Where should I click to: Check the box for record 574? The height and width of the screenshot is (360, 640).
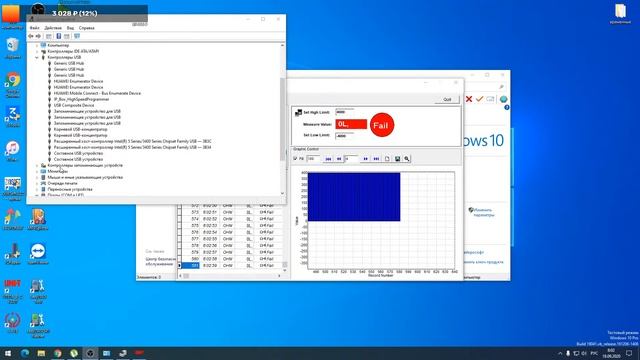(x=179, y=219)
